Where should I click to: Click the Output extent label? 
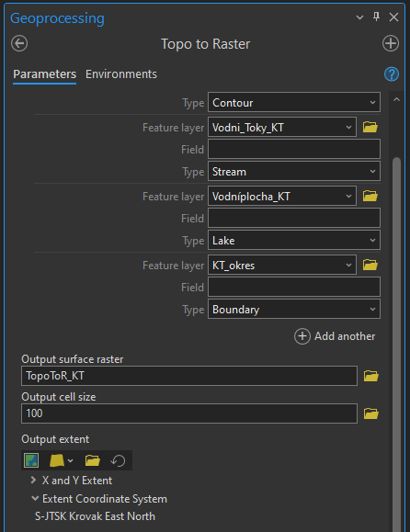coord(55,439)
